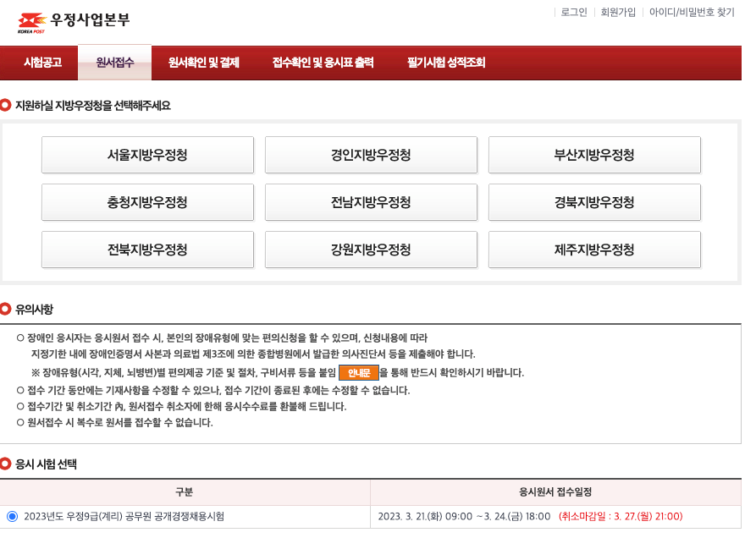Screen dimensions: 756x538
Task: Go to 접수확인 및 응시표 출력 tab
Action: point(323,63)
